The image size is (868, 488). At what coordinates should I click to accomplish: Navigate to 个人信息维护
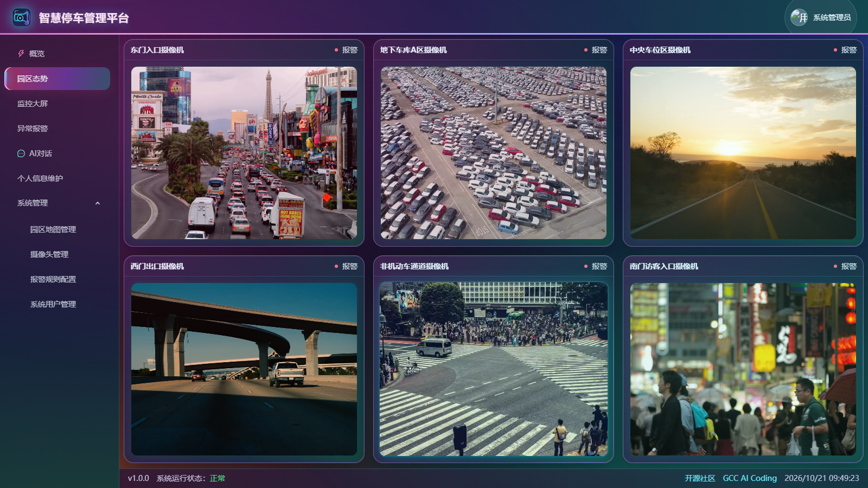(58, 178)
